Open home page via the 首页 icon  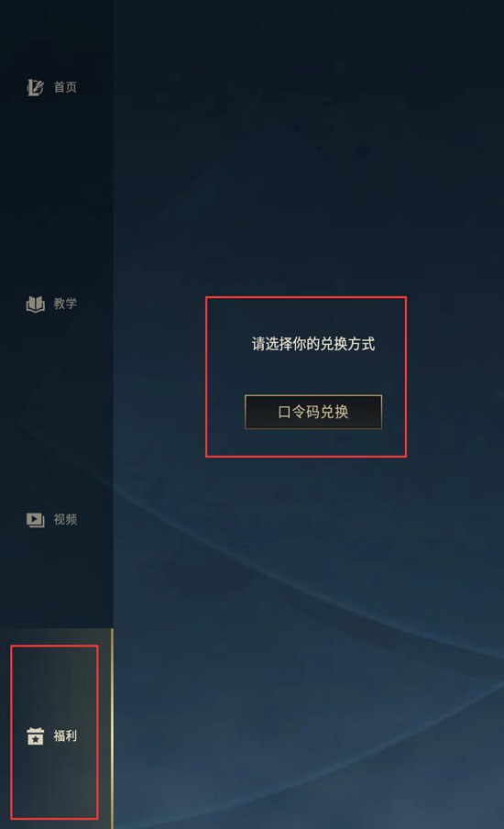point(35,87)
